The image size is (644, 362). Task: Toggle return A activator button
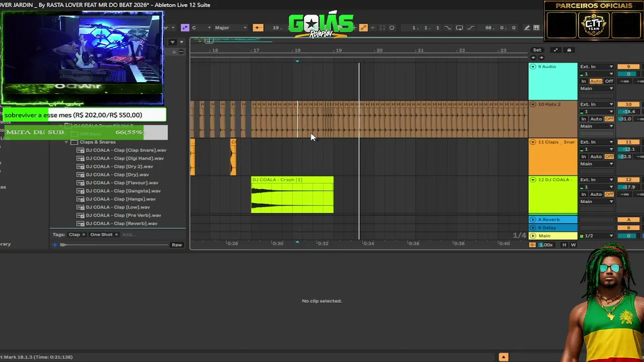tap(628, 220)
